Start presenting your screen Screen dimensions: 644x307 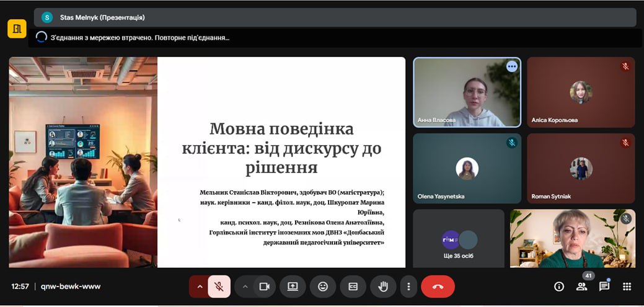click(x=293, y=287)
